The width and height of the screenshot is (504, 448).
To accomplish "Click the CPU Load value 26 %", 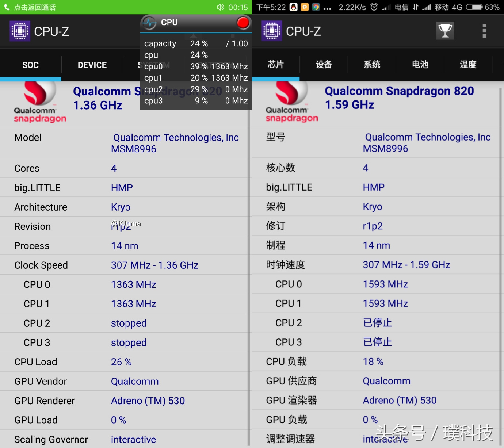I will (121, 362).
